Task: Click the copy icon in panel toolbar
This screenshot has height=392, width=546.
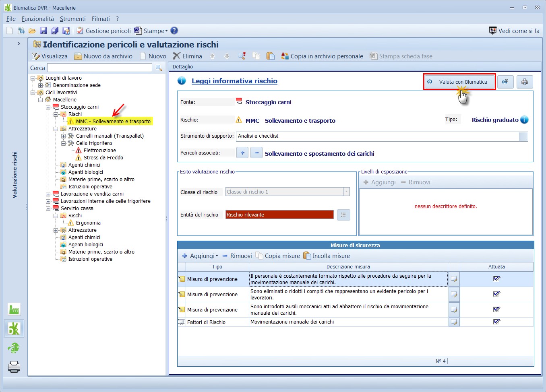Action: [256, 56]
